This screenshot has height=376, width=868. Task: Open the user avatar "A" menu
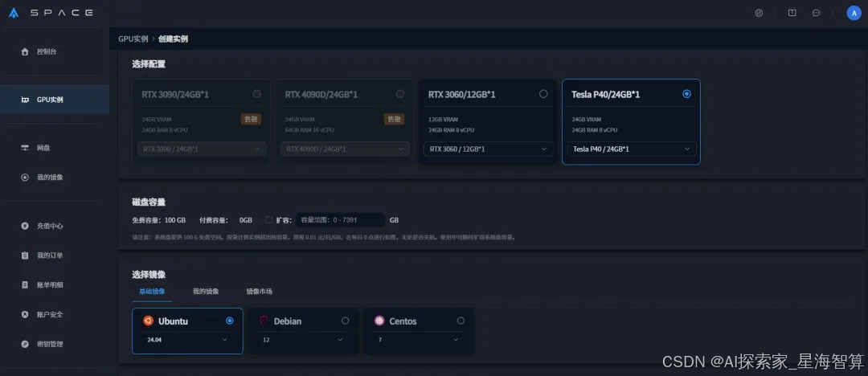[854, 13]
